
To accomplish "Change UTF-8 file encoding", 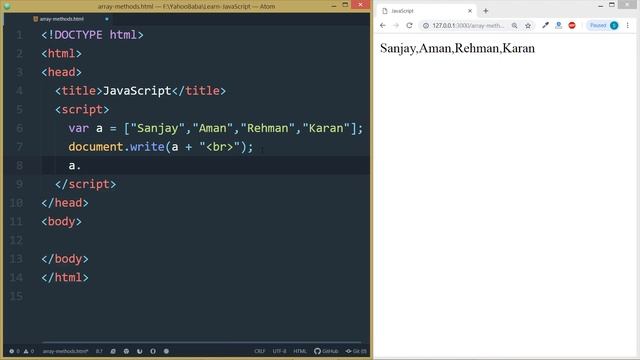I will click(280, 351).
